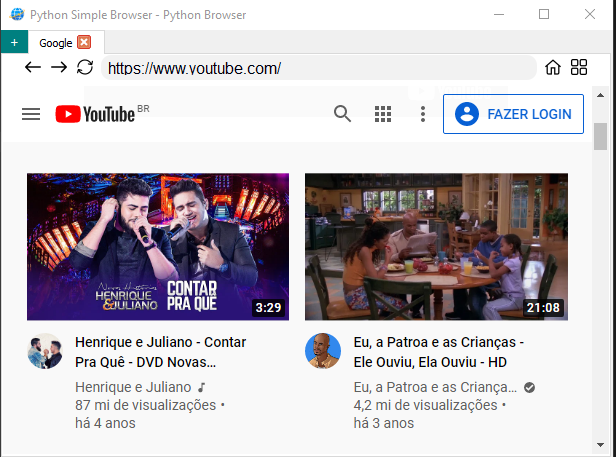This screenshot has width=616, height=457.
Task: Click 'há 4 anos' text
Action: (105, 423)
